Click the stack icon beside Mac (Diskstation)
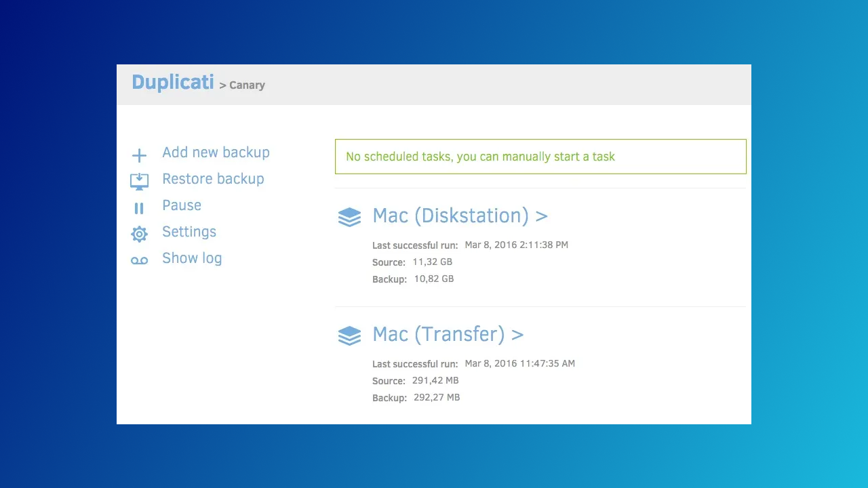The height and width of the screenshot is (488, 868). coord(349,217)
